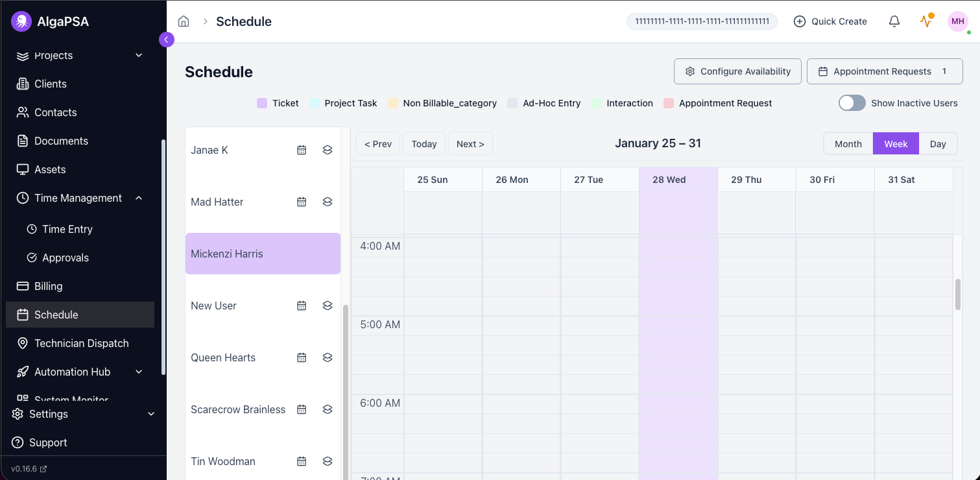
Task: Open Queen Hearts' calendar icon
Action: (x=302, y=357)
